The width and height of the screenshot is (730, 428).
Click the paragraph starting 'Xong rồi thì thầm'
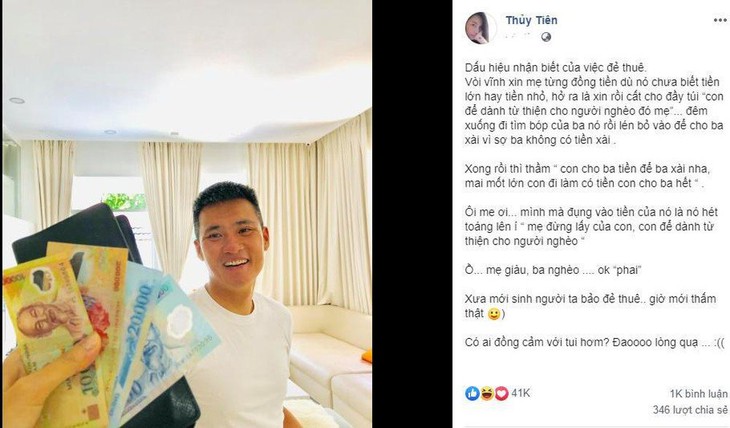[587, 176]
